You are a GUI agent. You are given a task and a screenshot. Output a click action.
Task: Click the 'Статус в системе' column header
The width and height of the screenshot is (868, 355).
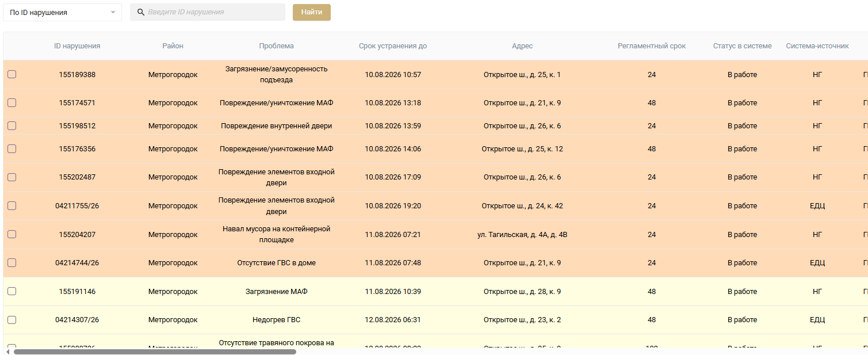coord(742,46)
